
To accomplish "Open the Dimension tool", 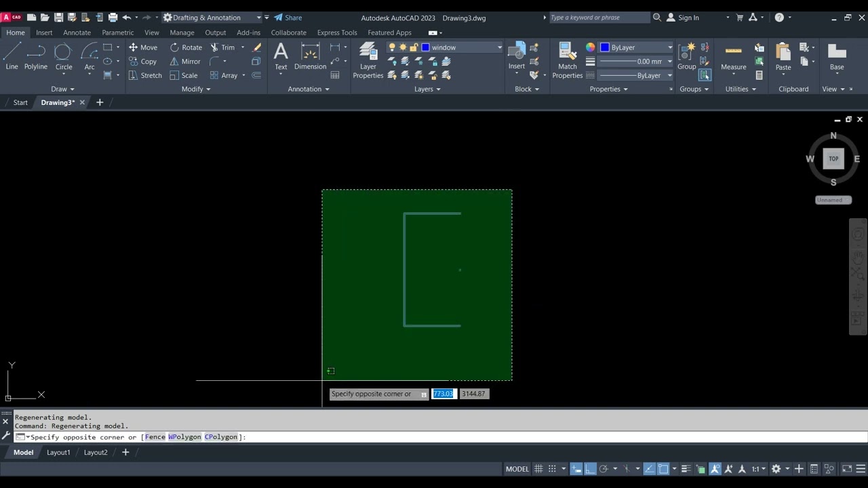I will click(x=311, y=56).
